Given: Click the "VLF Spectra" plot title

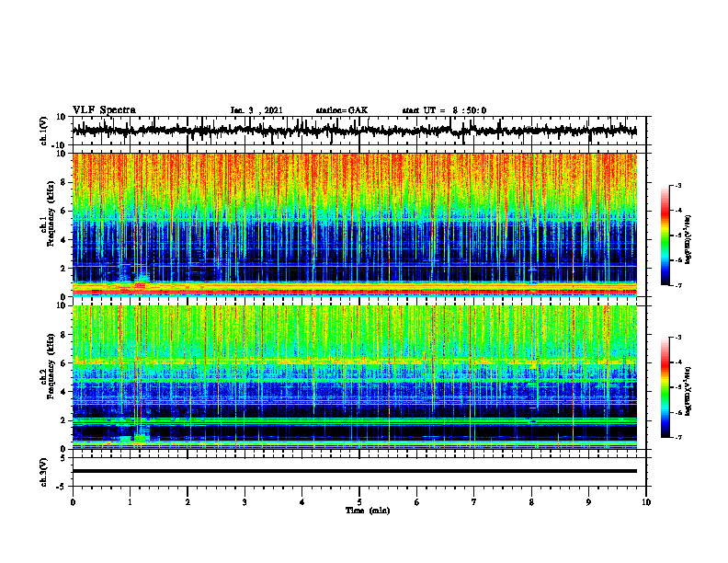Looking at the screenshot, I should click(104, 110).
